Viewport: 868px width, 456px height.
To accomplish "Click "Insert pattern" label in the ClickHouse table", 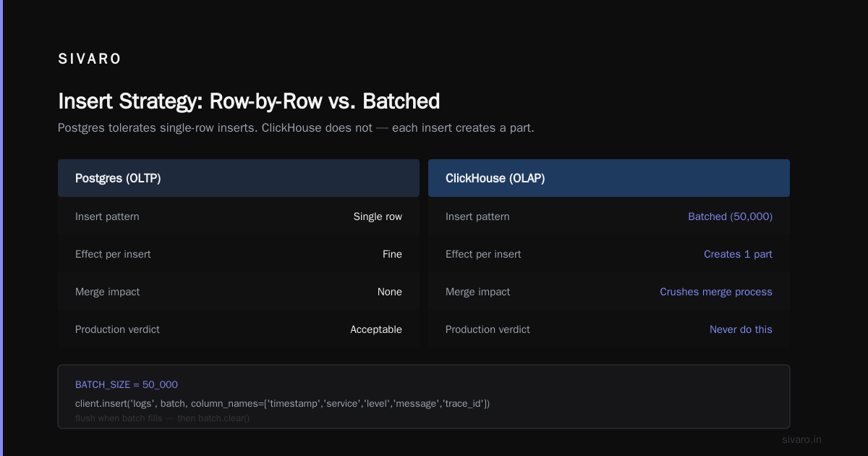I will (477, 216).
